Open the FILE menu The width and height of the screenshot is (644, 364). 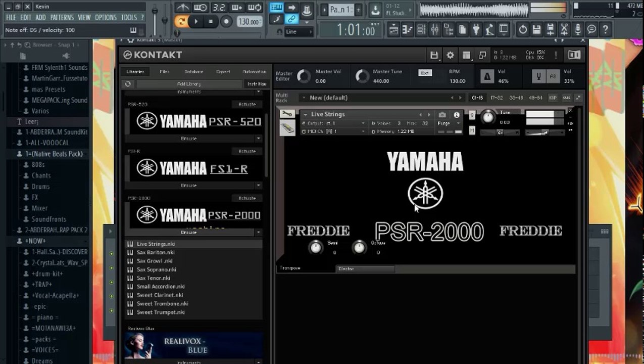(11, 17)
